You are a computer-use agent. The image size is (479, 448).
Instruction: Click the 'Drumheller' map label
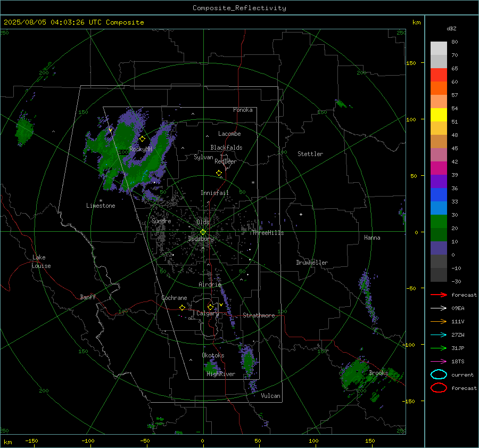(312, 263)
